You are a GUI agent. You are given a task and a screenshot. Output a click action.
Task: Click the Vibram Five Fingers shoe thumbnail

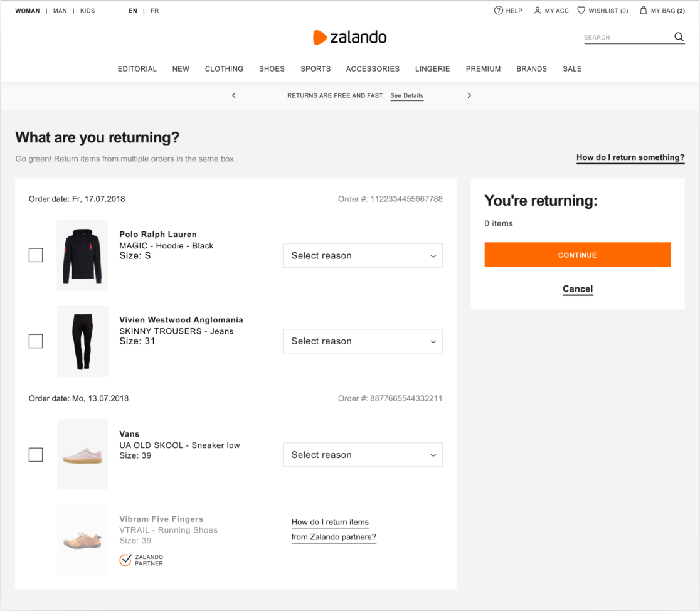pyautogui.click(x=82, y=539)
